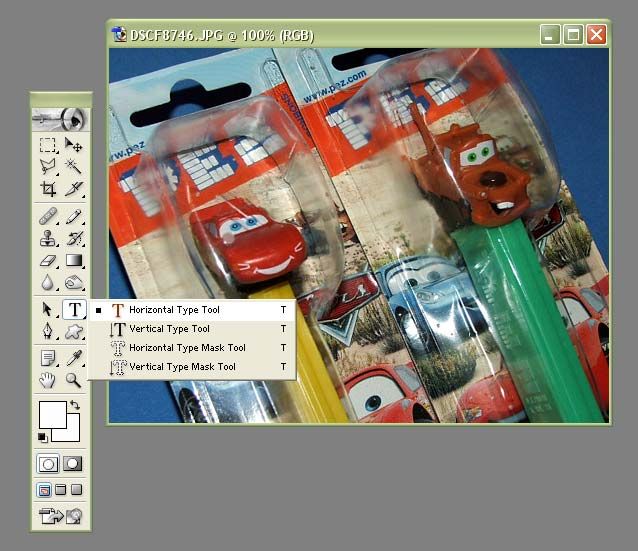Image resolution: width=638 pixels, height=551 pixels.
Task: Set Full Screen Mode with Menu Bar
Action: point(61,490)
